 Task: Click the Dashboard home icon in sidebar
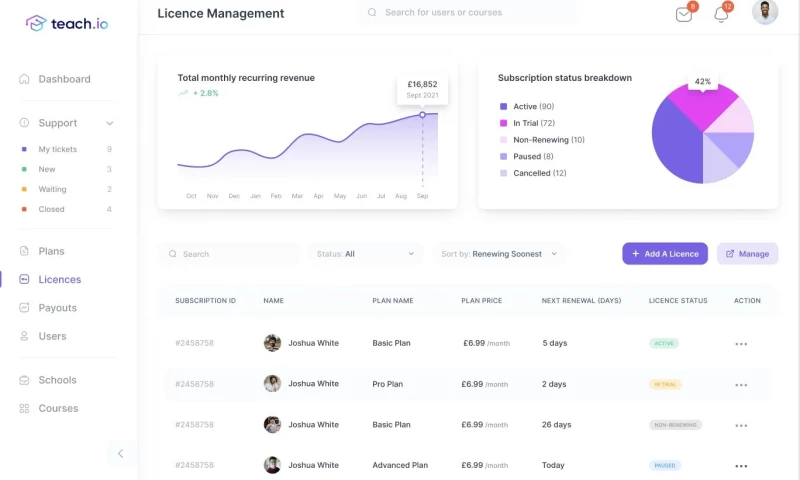pyautogui.click(x=24, y=79)
